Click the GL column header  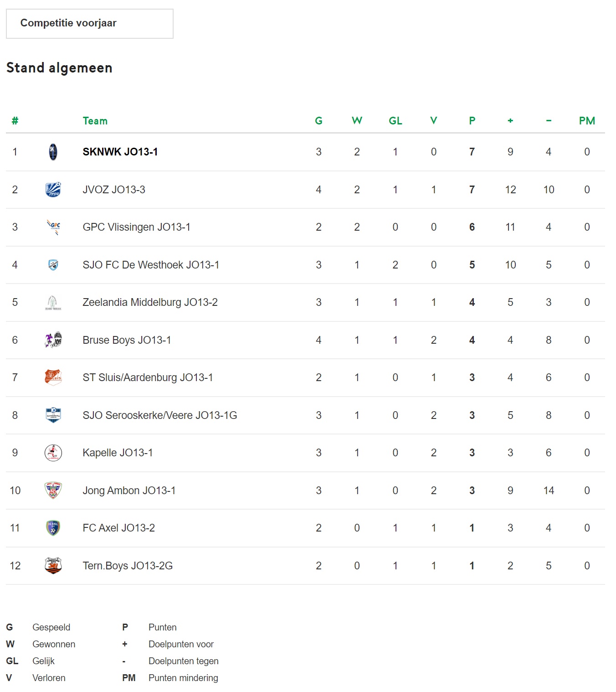coord(395,121)
